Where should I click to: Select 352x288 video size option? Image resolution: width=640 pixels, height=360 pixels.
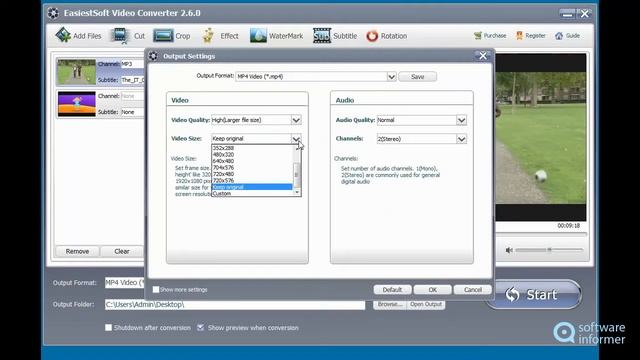[x=252, y=148]
